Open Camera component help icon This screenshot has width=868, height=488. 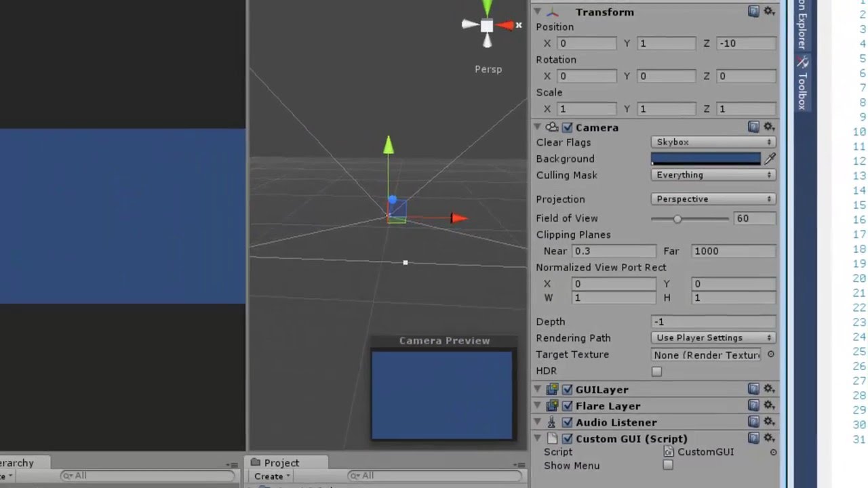coord(753,127)
